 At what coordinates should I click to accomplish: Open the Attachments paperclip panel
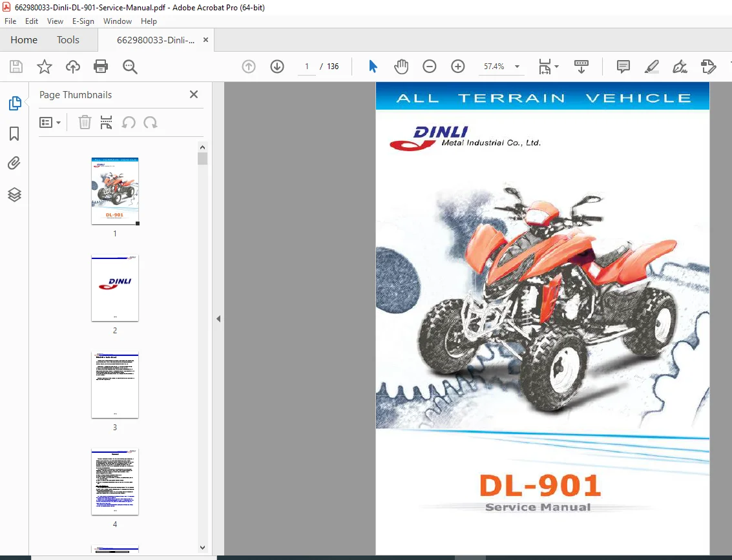(14, 163)
